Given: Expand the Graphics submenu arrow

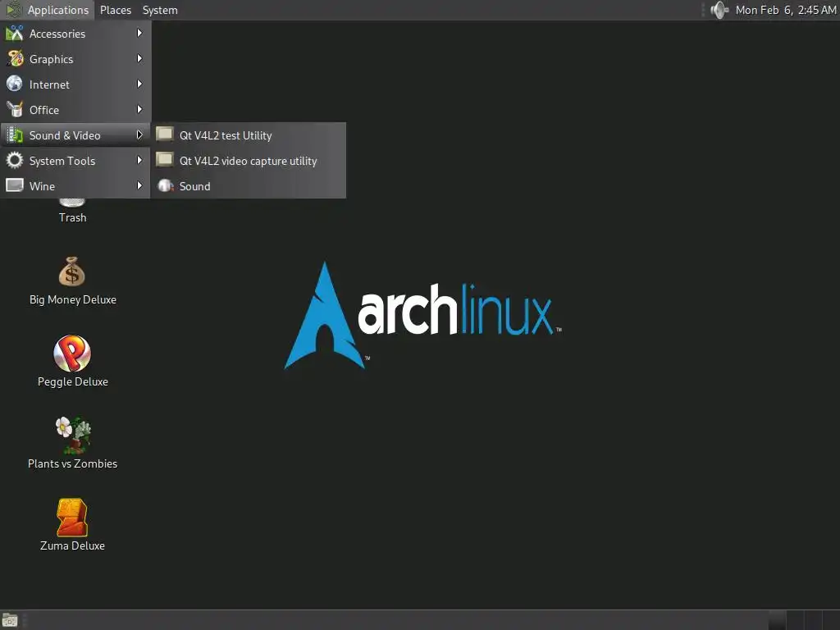Looking at the screenshot, I should (x=139, y=58).
